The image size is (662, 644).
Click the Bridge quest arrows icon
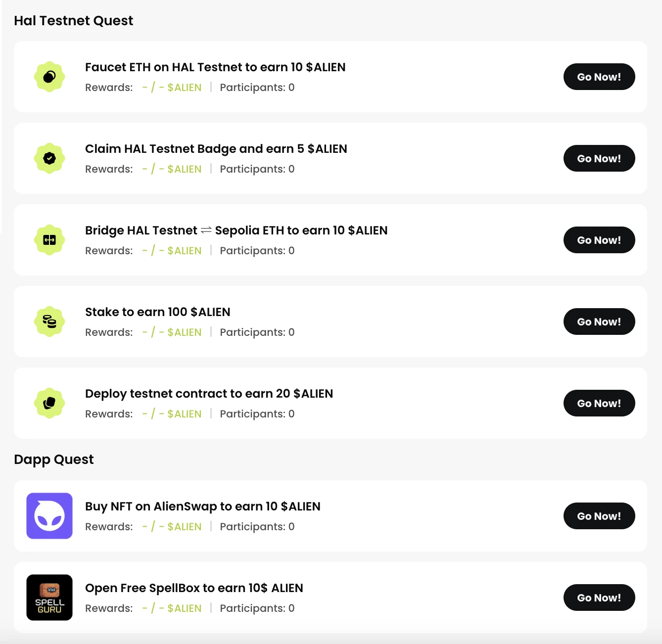(49, 240)
